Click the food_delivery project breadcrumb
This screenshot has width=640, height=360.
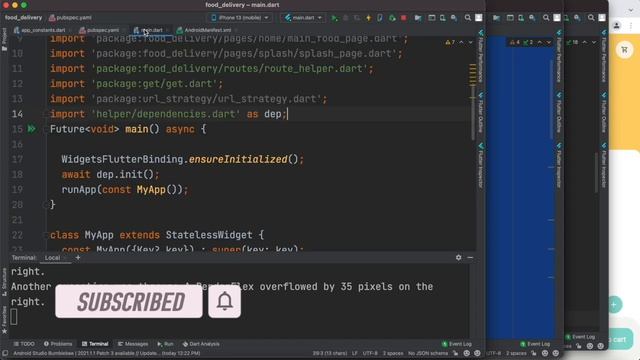click(x=23, y=18)
